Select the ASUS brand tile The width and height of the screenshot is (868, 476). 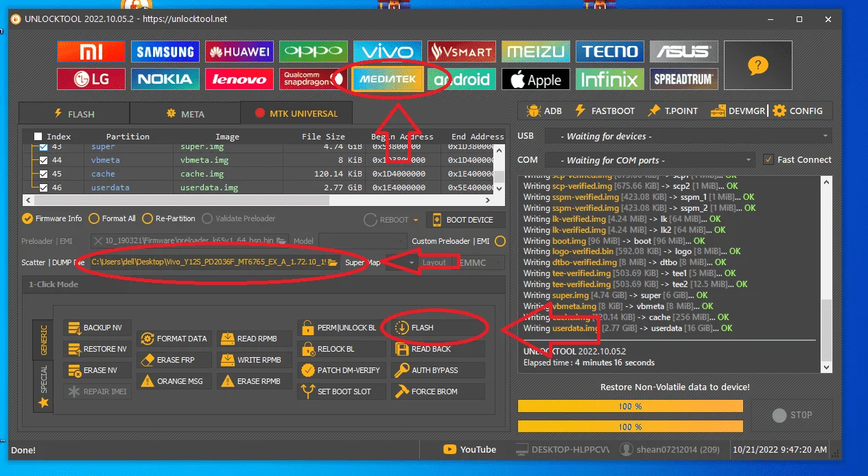coord(684,52)
